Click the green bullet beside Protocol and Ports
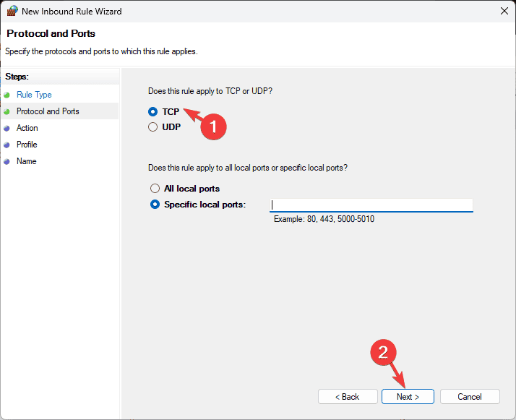The image size is (516, 420). (7, 112)
